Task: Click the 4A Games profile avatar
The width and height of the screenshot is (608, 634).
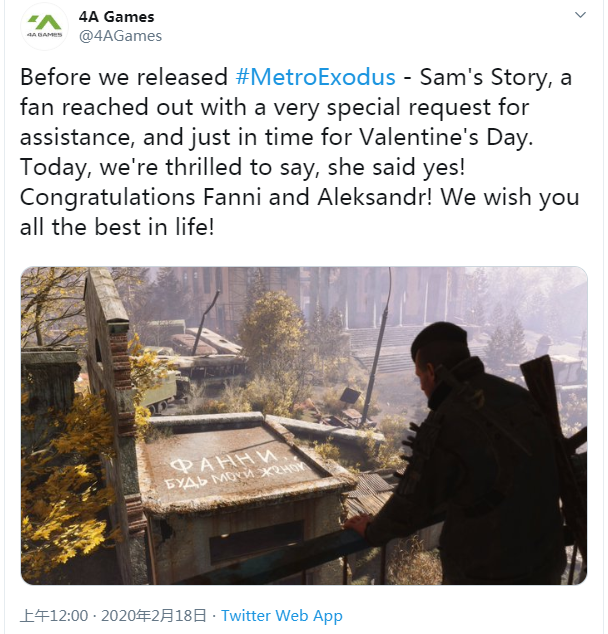Action: pyautogui.click(x=44, y=27)
